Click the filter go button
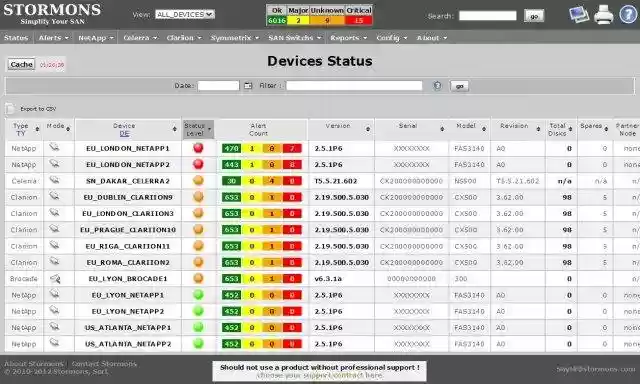This screenshot has height=384, width=640. tap(459, 86)
